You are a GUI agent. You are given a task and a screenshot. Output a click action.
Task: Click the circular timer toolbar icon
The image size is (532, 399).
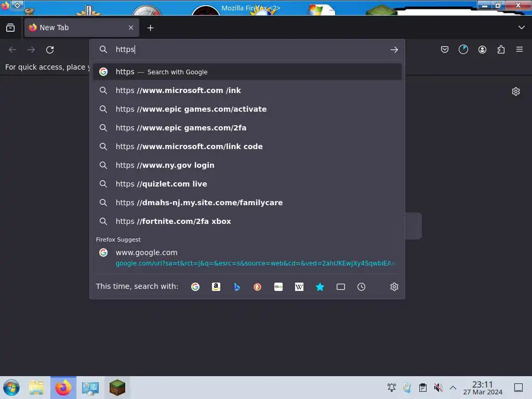point(463,49)
